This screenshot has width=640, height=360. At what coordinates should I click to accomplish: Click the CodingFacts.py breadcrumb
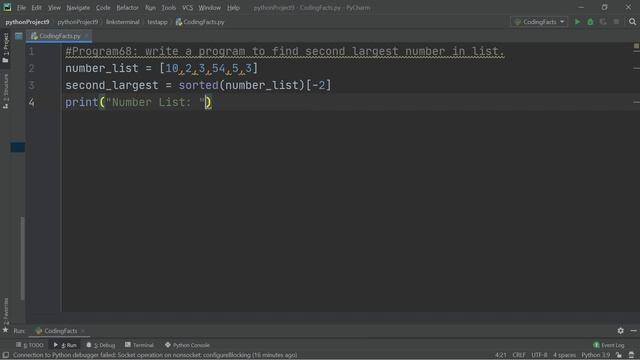pyautogui.click(x=200, y=22)
